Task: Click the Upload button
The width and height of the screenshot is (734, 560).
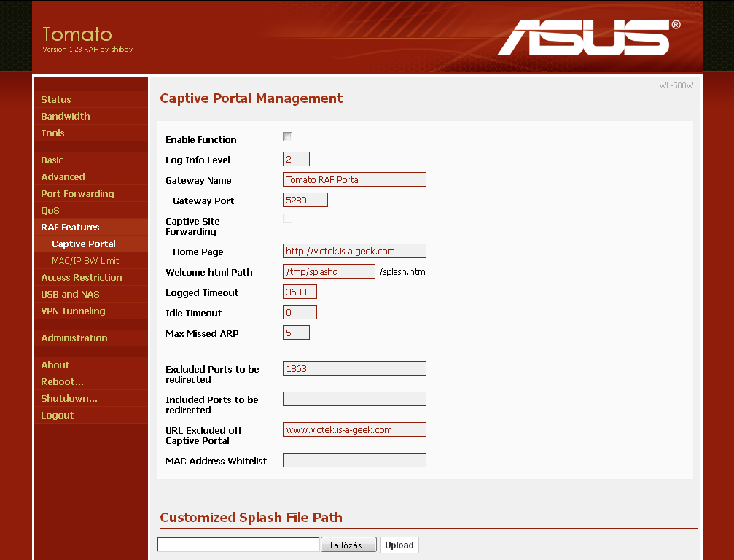Action: [x=399, y=545]
